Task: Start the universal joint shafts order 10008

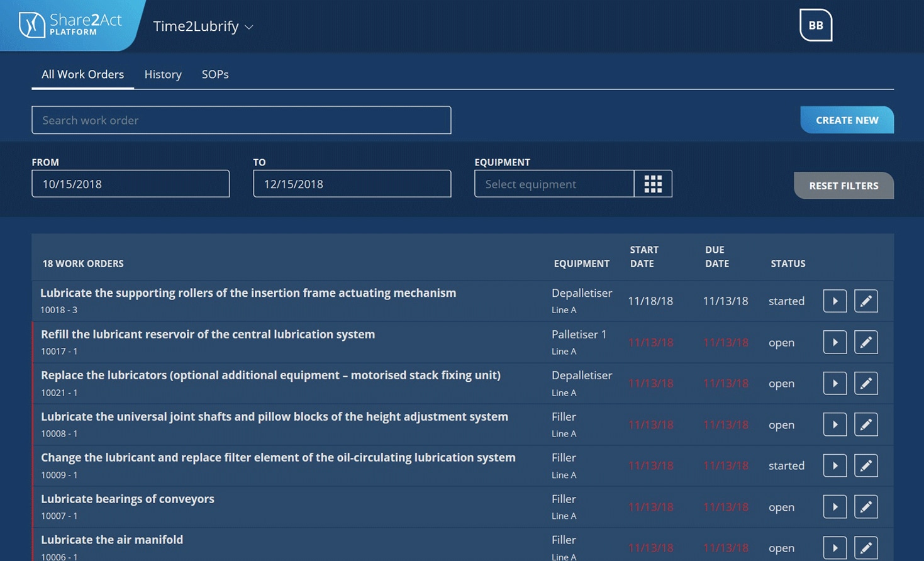Action: tap(835, 425)
